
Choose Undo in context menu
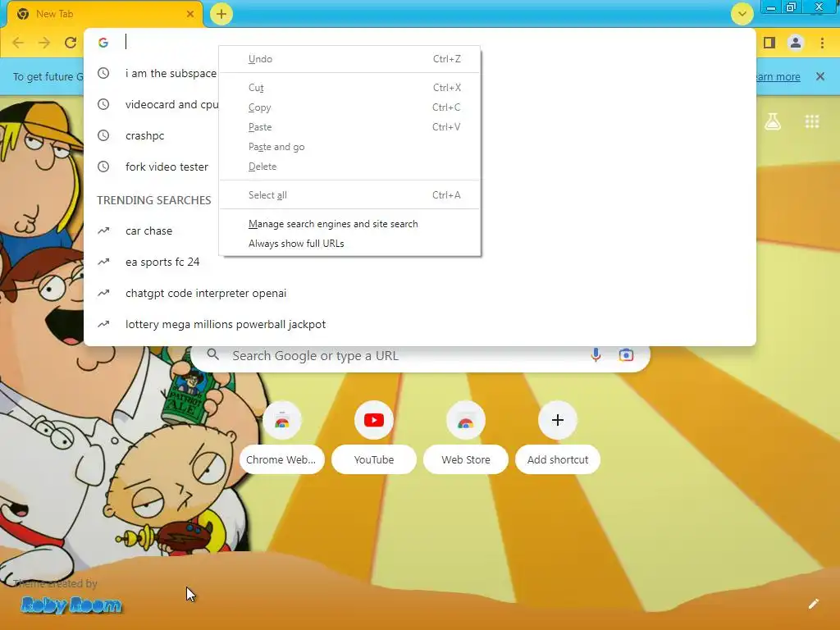point(349,59)
